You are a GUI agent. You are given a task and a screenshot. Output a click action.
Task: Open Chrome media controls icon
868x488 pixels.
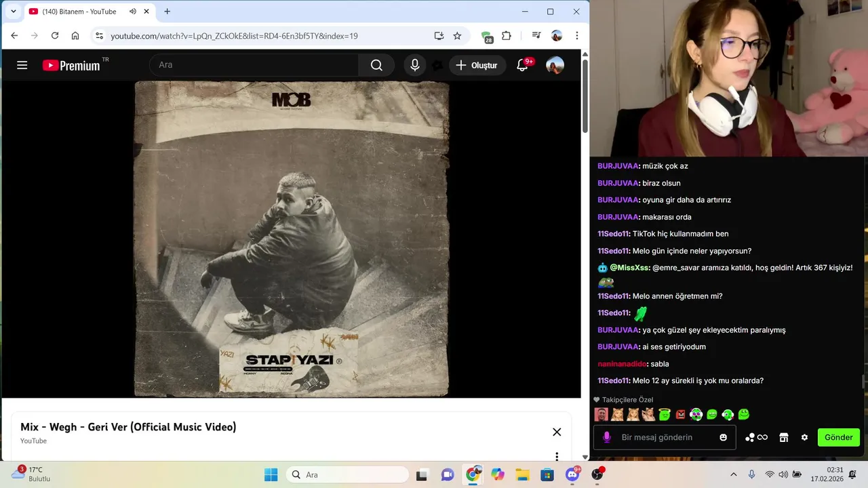click(x=536, y=36)
